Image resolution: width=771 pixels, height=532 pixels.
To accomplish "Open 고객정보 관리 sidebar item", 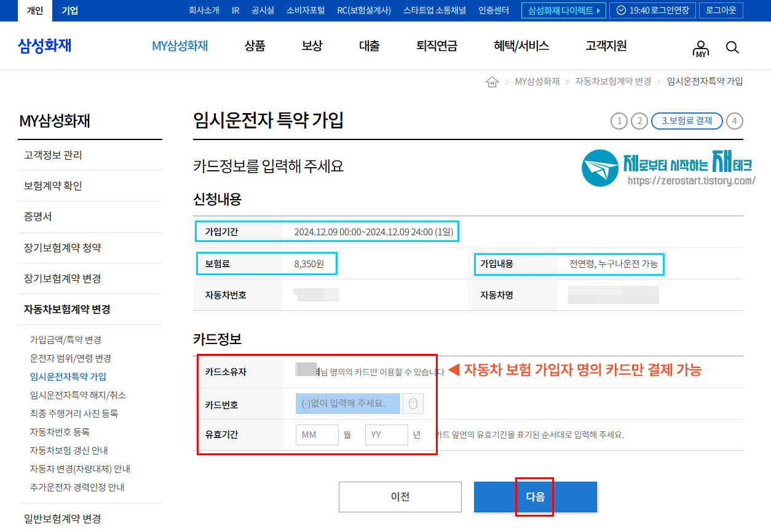I will (90, 155).
